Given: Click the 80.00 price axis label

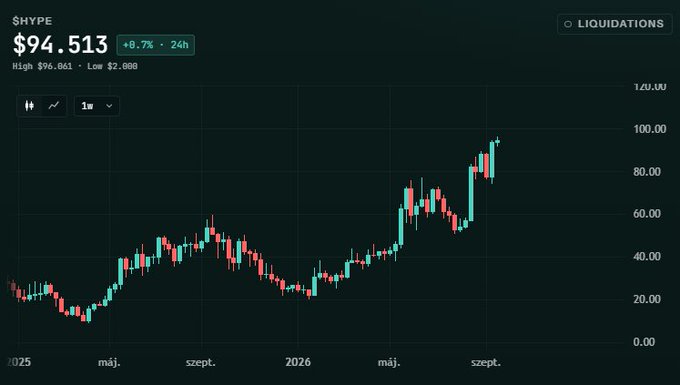Looking at the screenshot, I should (647, 172).
